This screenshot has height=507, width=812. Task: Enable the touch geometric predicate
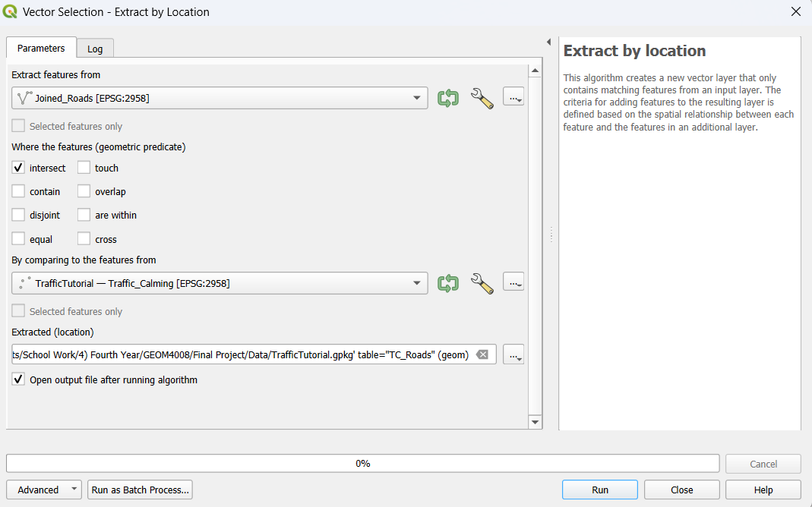(84, 168)
